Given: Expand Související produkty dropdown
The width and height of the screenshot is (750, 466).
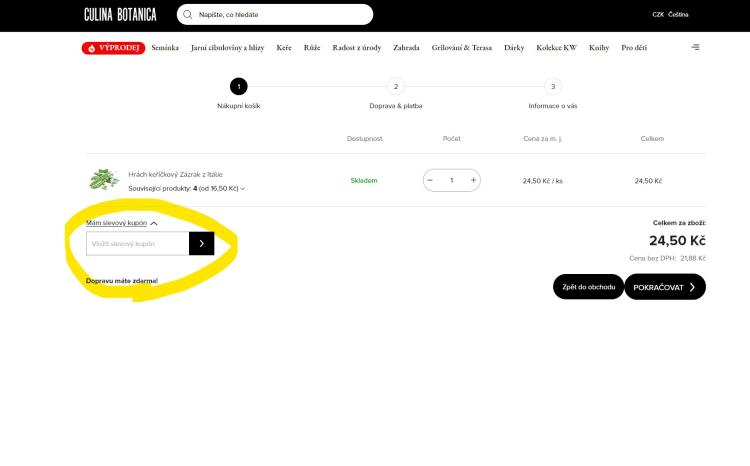Looking at the screenshot, I should 187,189.
